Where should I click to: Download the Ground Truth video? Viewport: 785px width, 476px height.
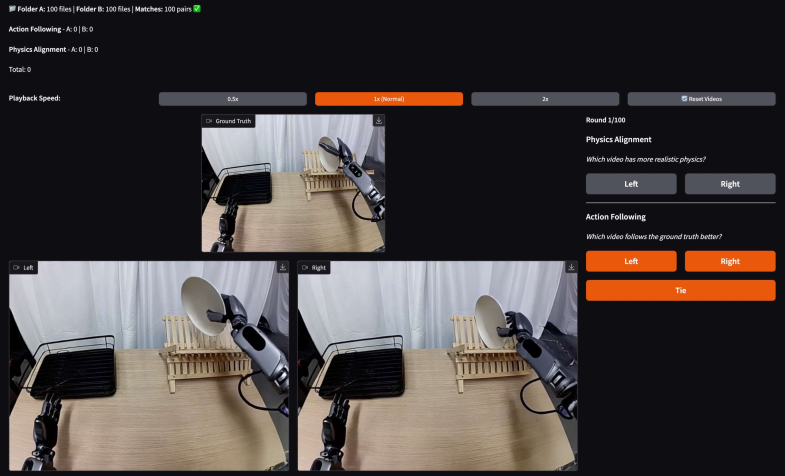click(379, 121)
